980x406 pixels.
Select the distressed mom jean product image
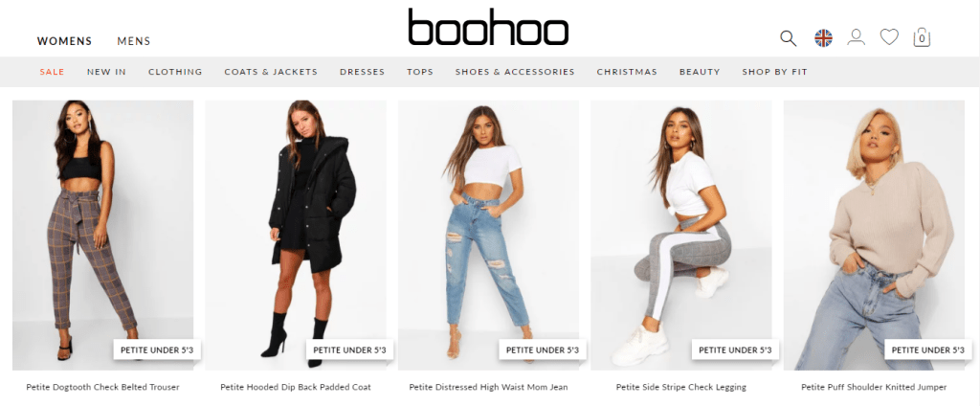488,236
